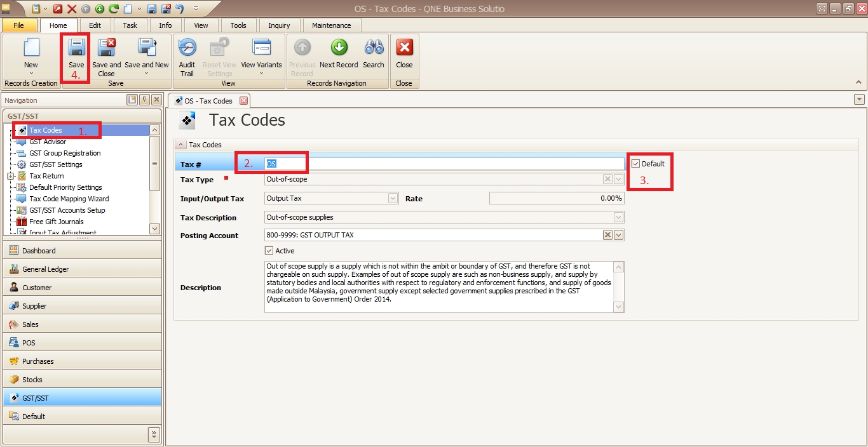Click the green down-arrow icon in quick toolbar

click(x=100, y=9)
